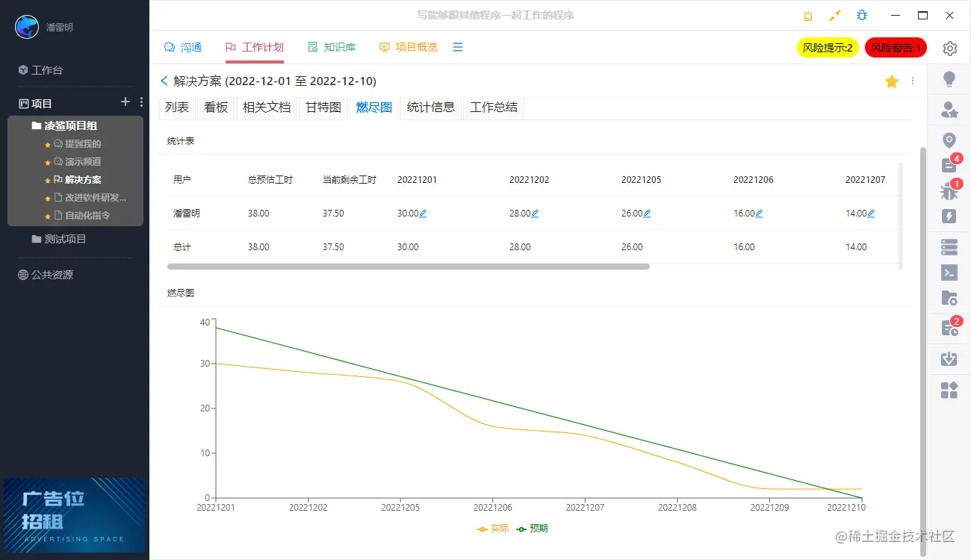Open the server stack sidebar icon

pos(949,246)
